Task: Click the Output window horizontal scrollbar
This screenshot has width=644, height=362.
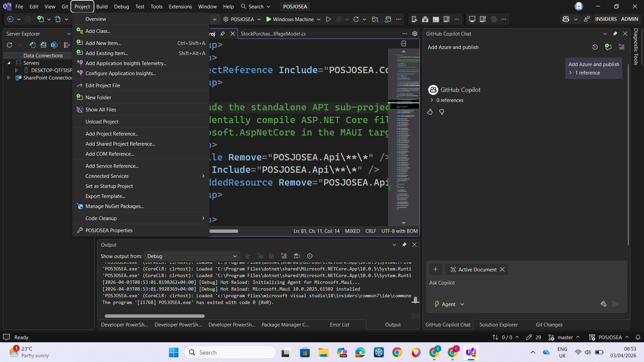Action: tap(154, 316)
